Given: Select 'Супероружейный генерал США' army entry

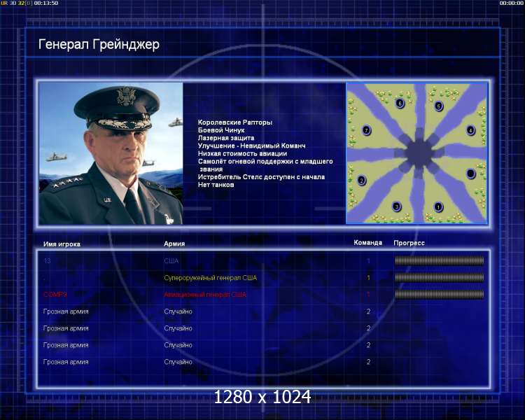Looking at the screenshot, I should [x=210, y=278].
